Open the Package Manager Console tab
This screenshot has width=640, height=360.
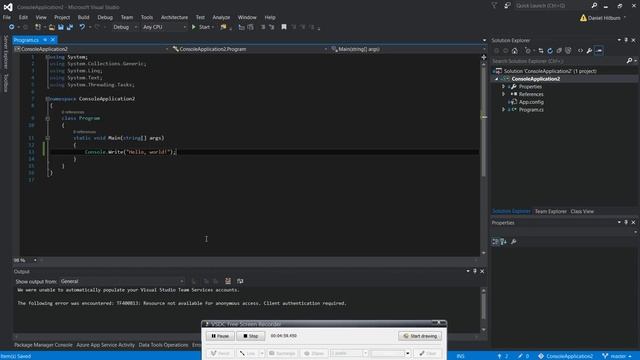tap(43, 345)
